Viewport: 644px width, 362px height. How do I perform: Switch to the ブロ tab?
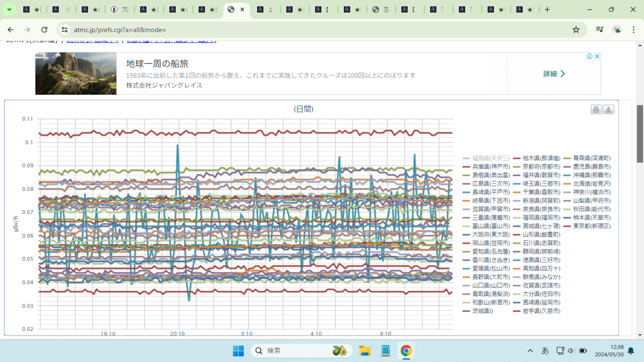[x=120, y=10]
